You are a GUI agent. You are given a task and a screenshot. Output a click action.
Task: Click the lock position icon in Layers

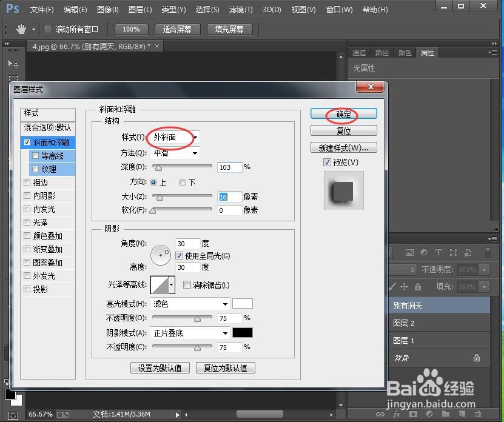[404, 286]
